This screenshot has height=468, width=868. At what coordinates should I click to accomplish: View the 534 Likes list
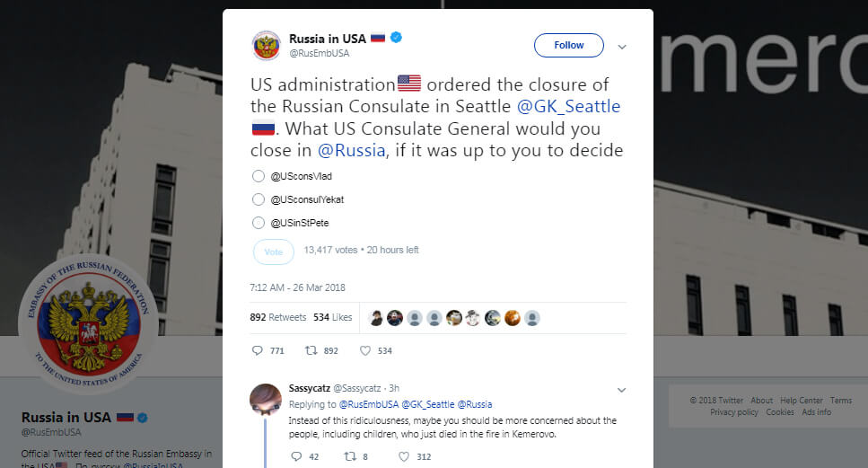tap(332, 317)
